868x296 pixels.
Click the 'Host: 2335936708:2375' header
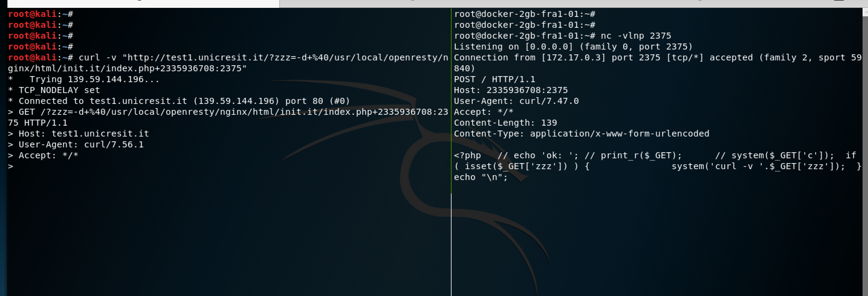pyautogui.click(x=510, y=90)
